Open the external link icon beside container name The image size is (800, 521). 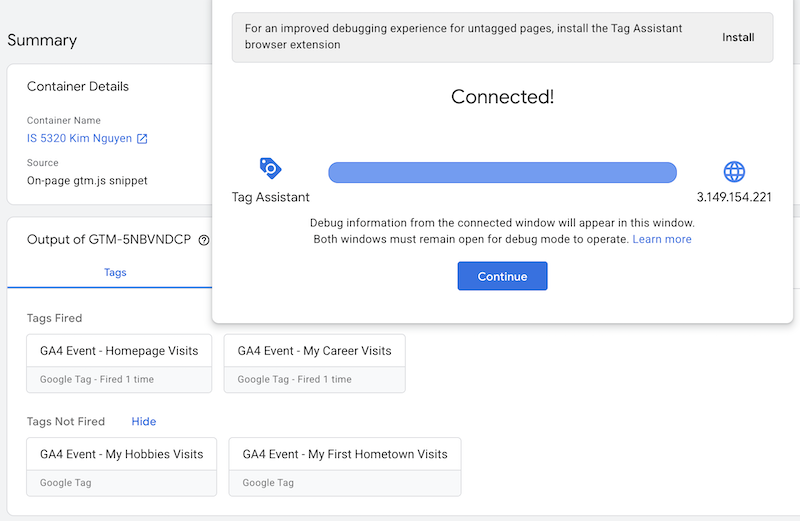[142, 139]
